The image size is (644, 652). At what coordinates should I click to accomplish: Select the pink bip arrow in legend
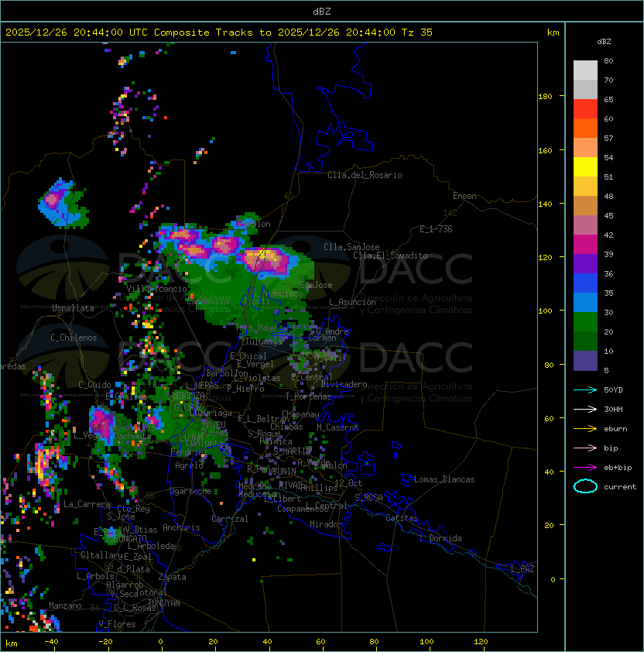[x=585, y=448]
